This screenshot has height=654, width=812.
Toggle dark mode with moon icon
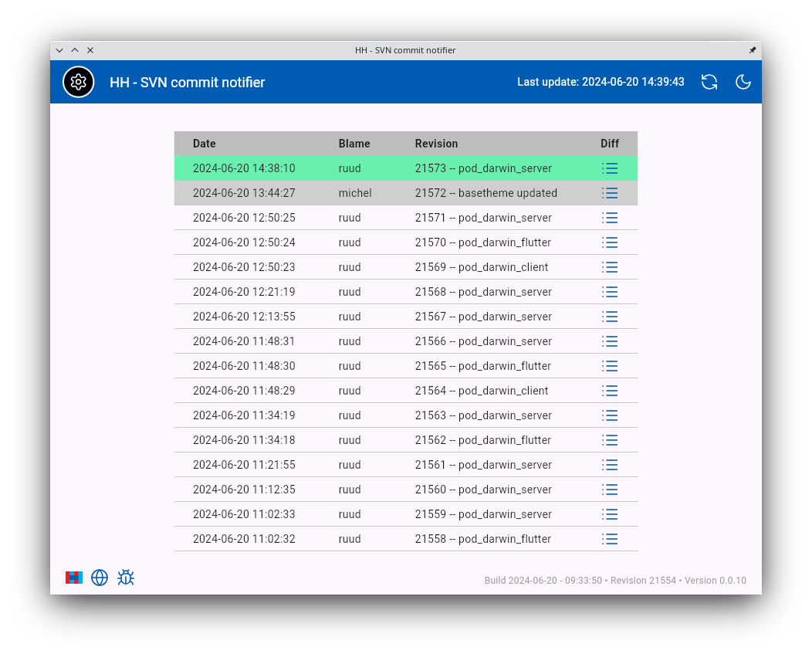point(743,82)
